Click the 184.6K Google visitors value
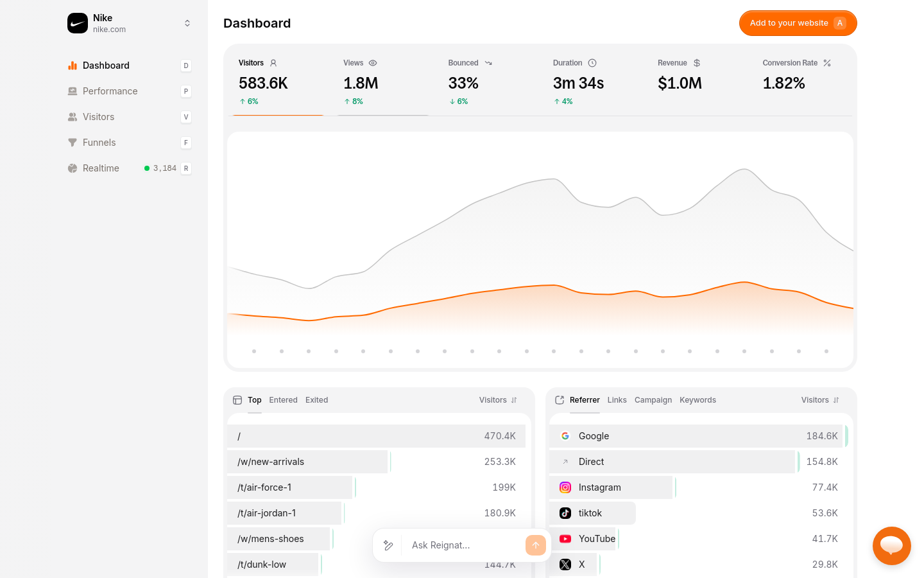The width and height of the screenshot is (924, 578). (822, 436)
